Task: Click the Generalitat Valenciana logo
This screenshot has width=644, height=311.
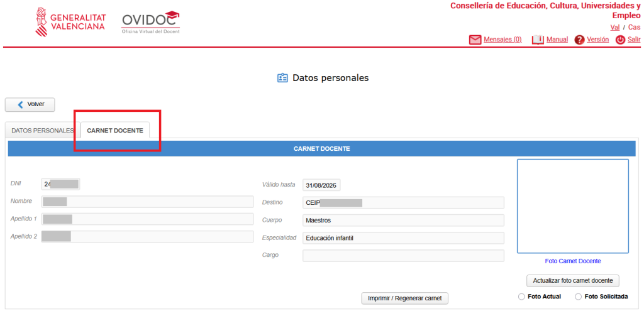Action: (70, 23)
